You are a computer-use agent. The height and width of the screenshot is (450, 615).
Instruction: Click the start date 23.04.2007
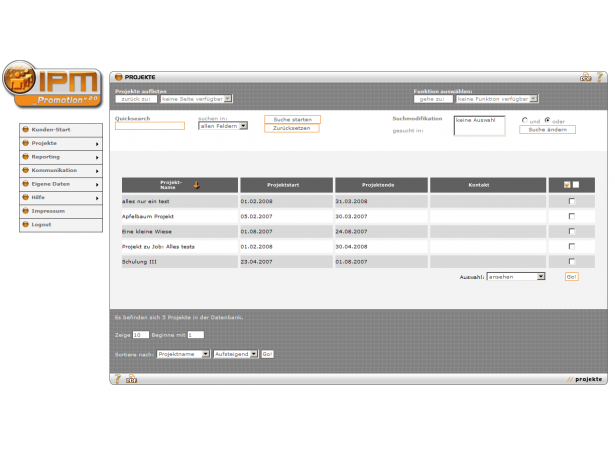pos(257,262)
